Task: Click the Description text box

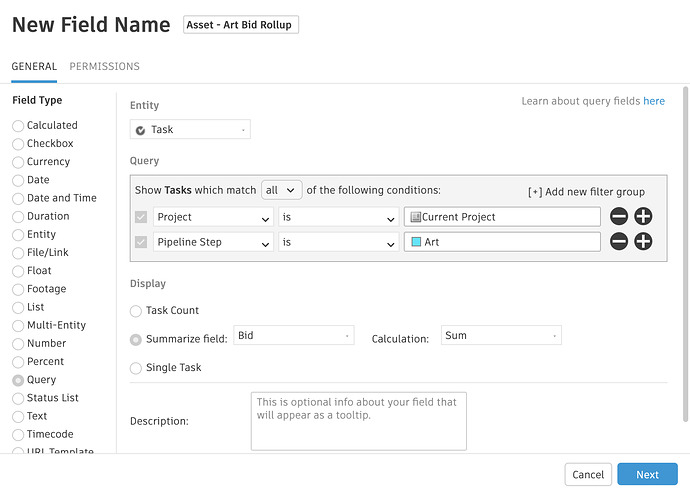Action: point(358,421)
